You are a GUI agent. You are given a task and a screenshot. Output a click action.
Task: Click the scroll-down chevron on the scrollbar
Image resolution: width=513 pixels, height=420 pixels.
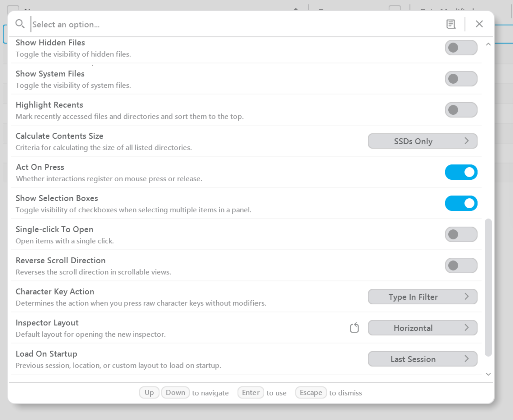(488, 374)
